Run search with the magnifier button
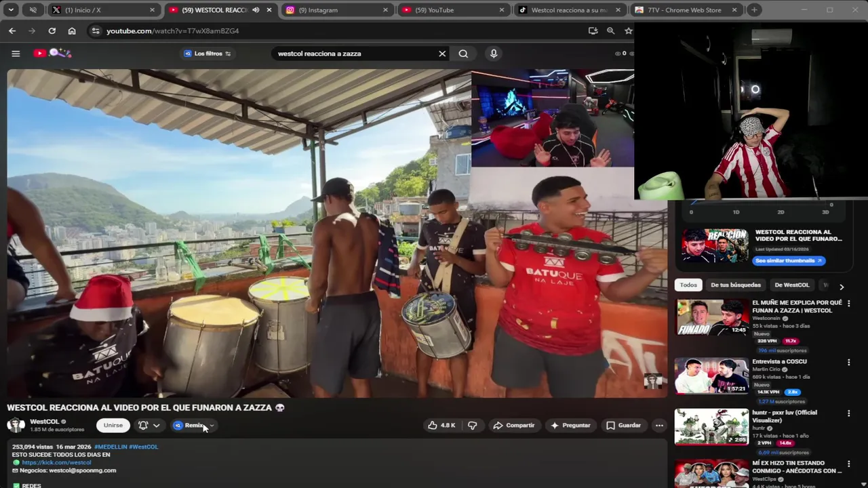The width and height of the screenshot is (868, 488). [x=463, y=54]
